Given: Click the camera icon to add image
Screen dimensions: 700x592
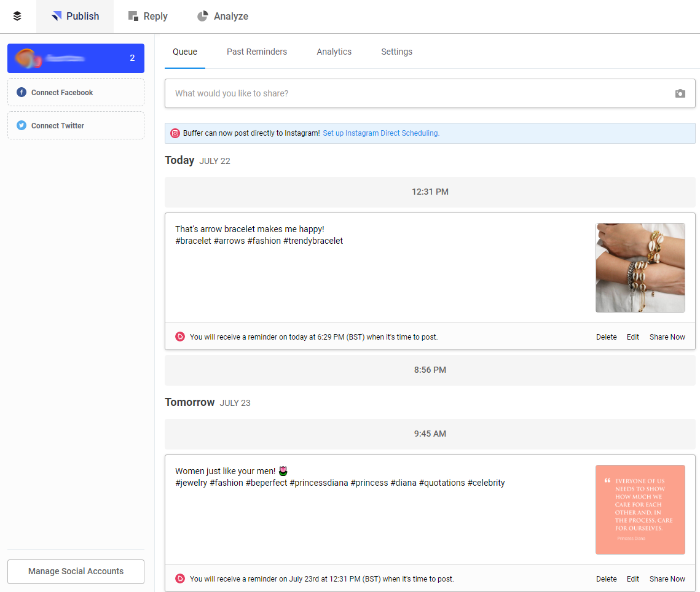Looking at the screenshot, I should [680, 93].
